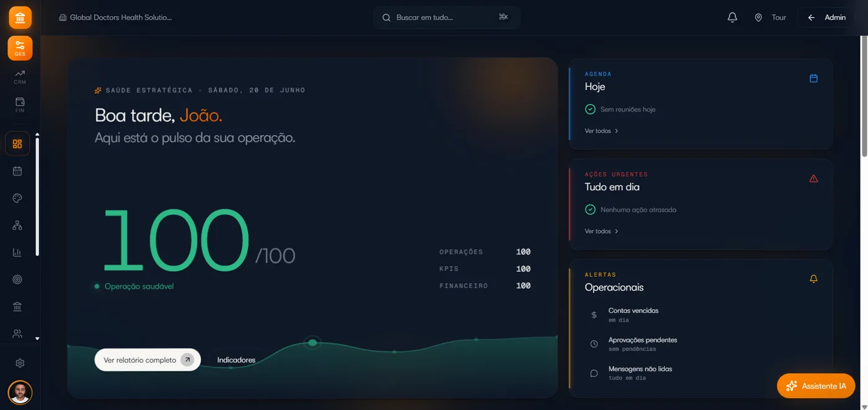868x410 pixels.
Task: Click the user avatar photo
Action: pos(20,392)
